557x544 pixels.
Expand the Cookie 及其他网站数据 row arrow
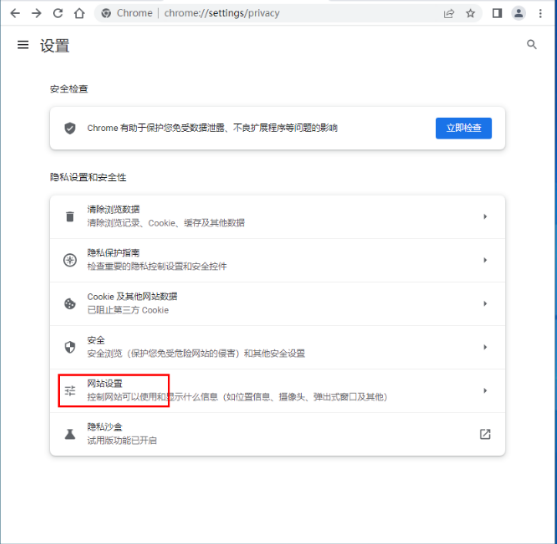pyautogui.click(x=485, y=303)
